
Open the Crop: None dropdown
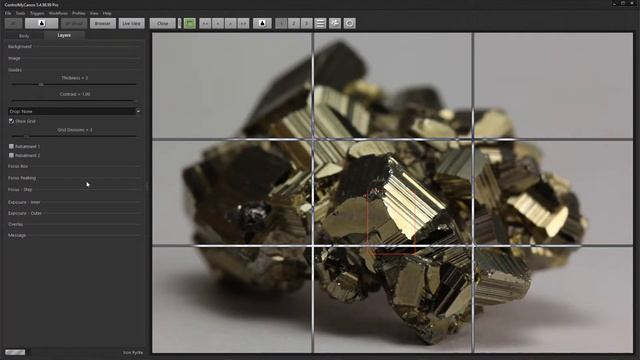74,111
